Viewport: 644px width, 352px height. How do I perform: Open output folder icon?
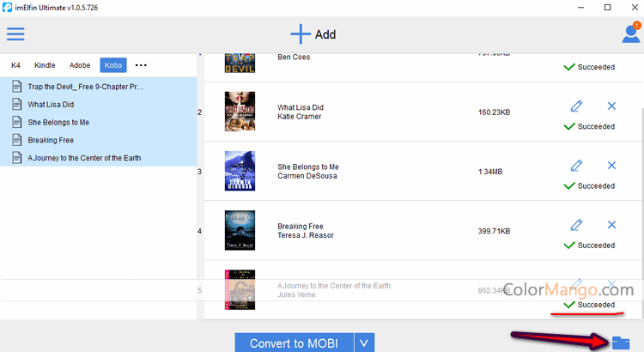[621, 342]
